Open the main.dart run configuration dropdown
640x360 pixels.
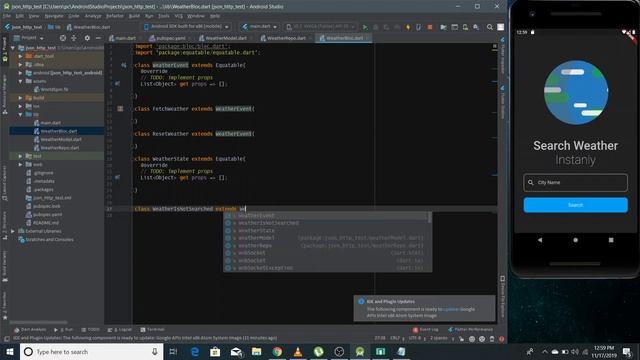coord(260,27)
